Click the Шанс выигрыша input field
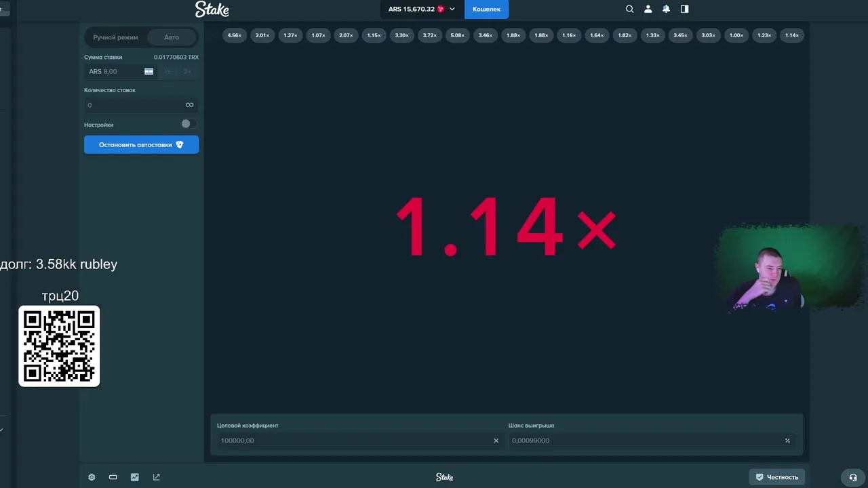This screenshot has width=868, height=488. [652, 441]
